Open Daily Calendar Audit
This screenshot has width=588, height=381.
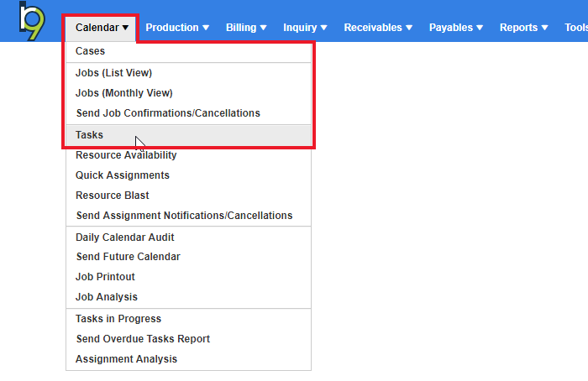123,237
